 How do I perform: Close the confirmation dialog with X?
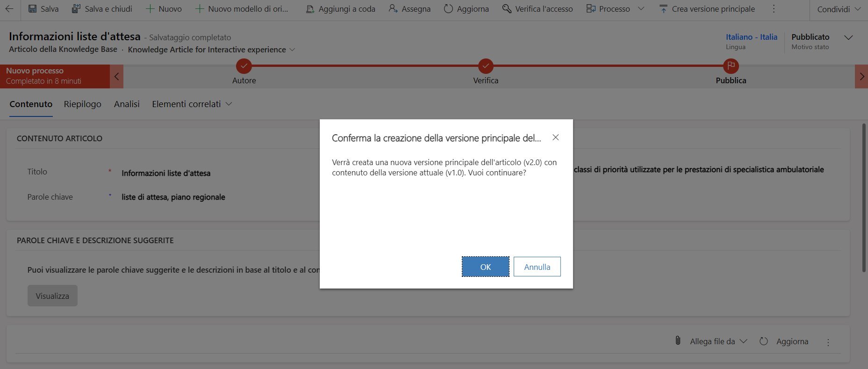point(555,137)
